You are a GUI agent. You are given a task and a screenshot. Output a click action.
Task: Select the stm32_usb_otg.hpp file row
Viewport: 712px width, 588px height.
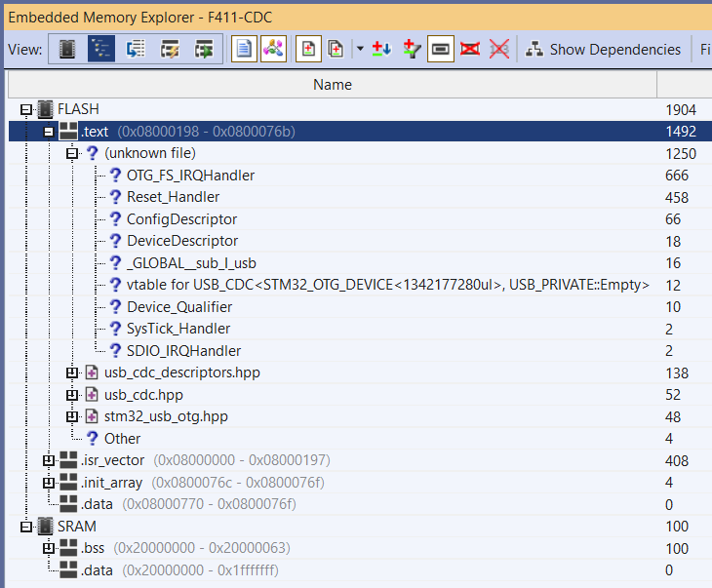pyautogui.click(x=166, y=416)
